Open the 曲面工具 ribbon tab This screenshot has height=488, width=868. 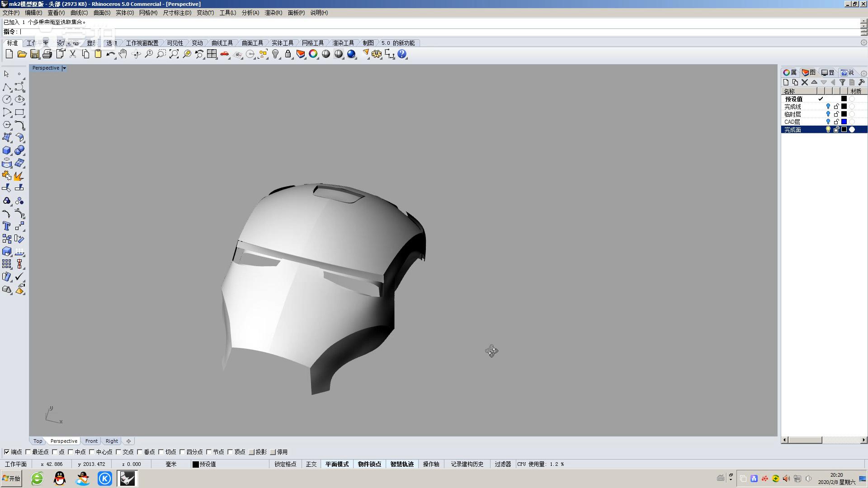click(x=251, y=42)
